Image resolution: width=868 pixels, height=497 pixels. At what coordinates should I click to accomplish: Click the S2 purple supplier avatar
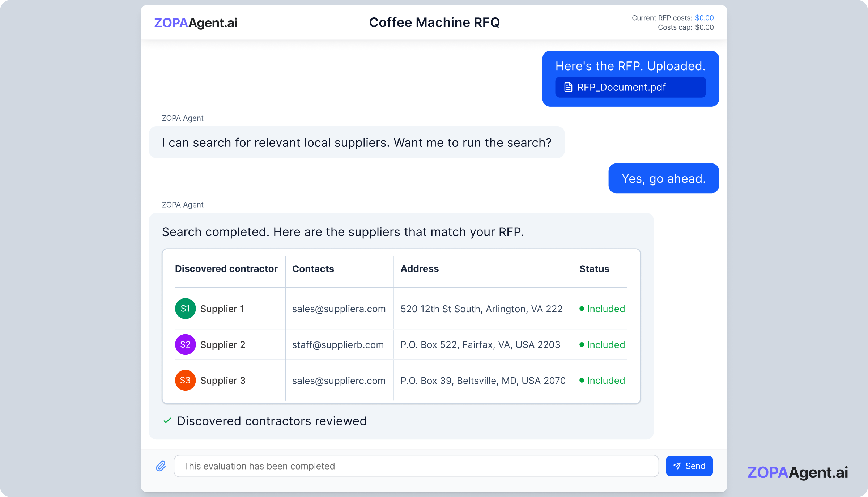[185, 344]
